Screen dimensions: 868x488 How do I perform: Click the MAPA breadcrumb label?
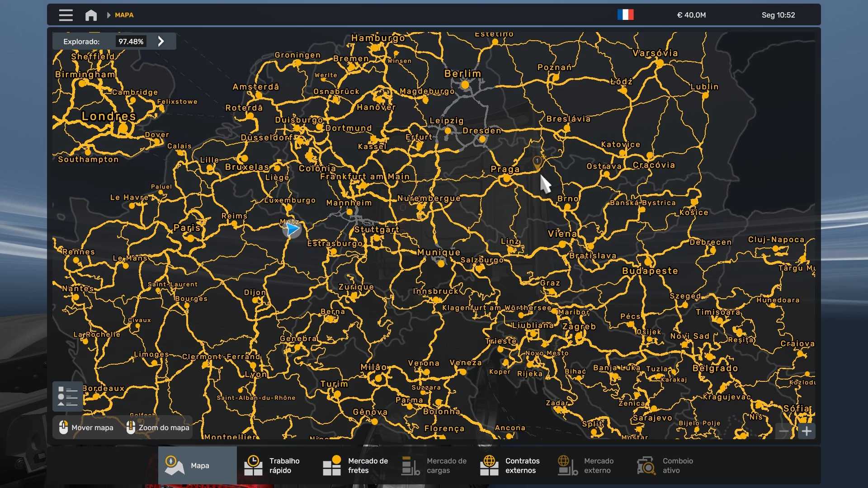point(124,15)
